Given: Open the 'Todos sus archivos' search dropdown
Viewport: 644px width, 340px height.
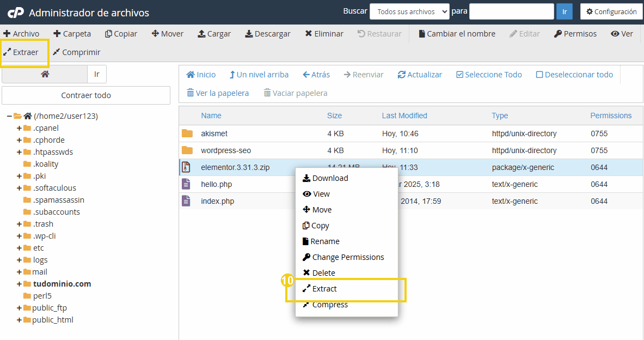Looking at the screenshot, I should (409, 11).
